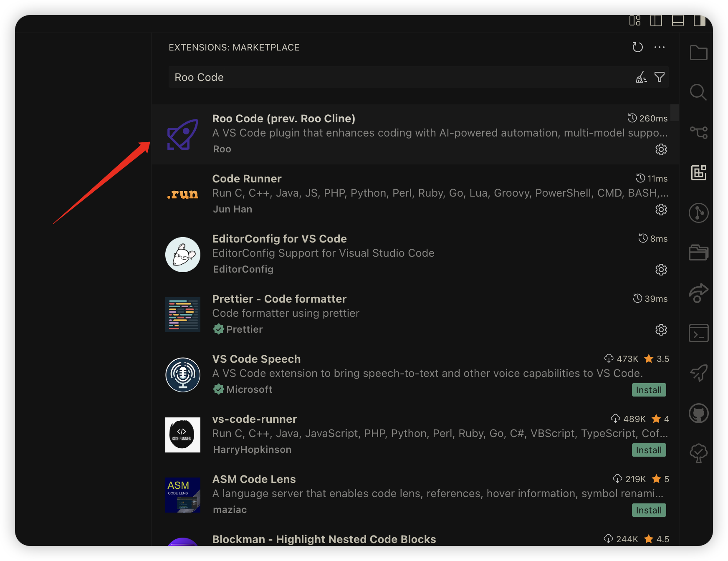Open the tree icon view in activity bar
Viewport: 728px width, 561px height.
pyautogui.click(x=698, y=453)
